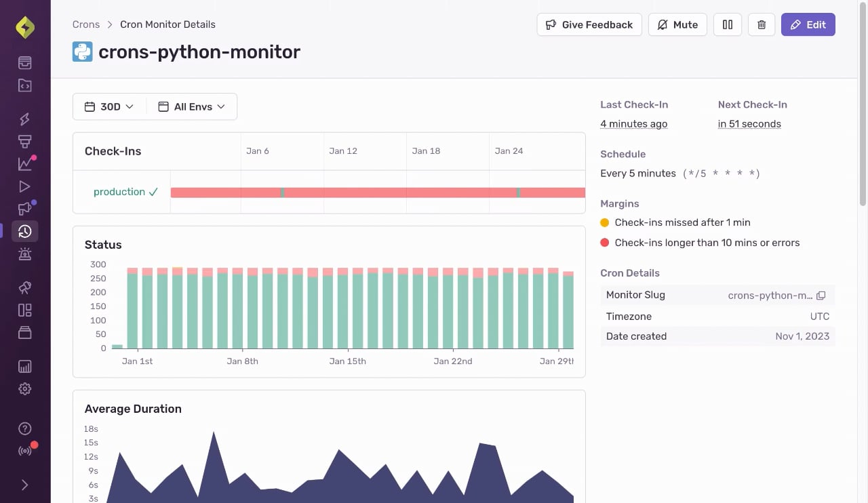Pause the monitor with pause button
Screen dimensions: 868x503
(728, 25)
